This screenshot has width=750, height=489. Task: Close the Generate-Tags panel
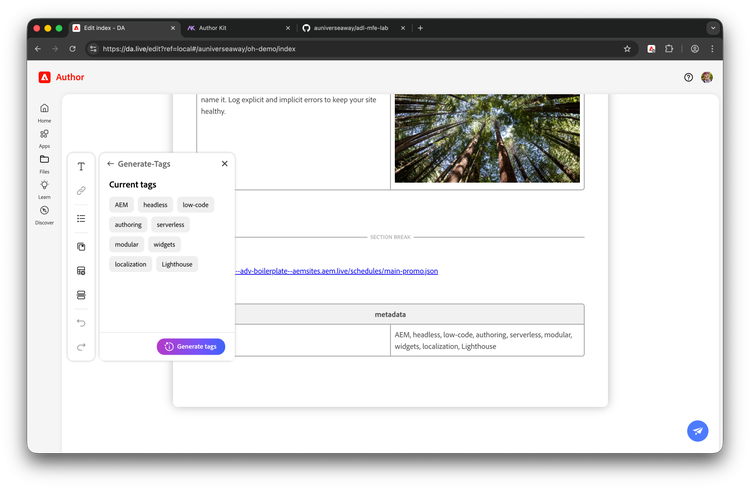pyautogui.click(x=224, y=163)
